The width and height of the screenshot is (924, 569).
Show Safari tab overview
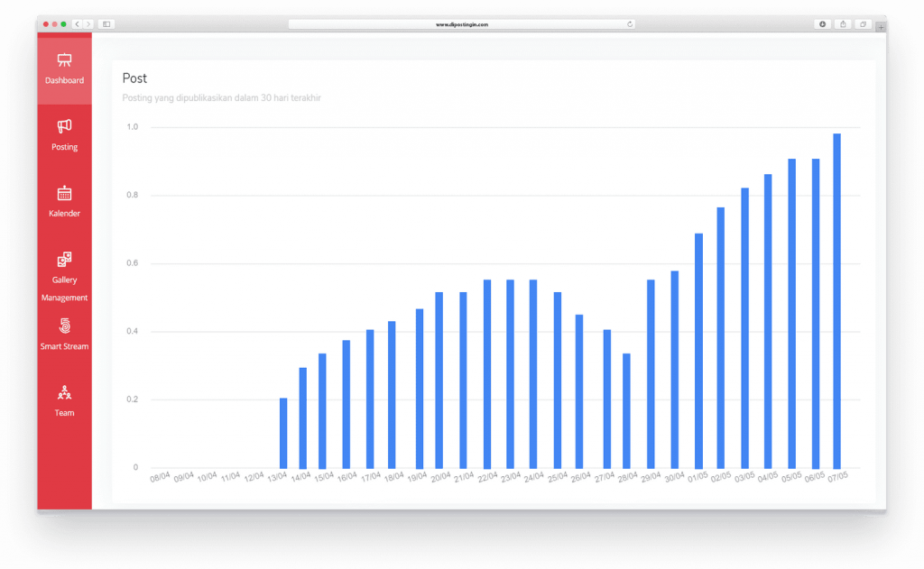(863, 24)
